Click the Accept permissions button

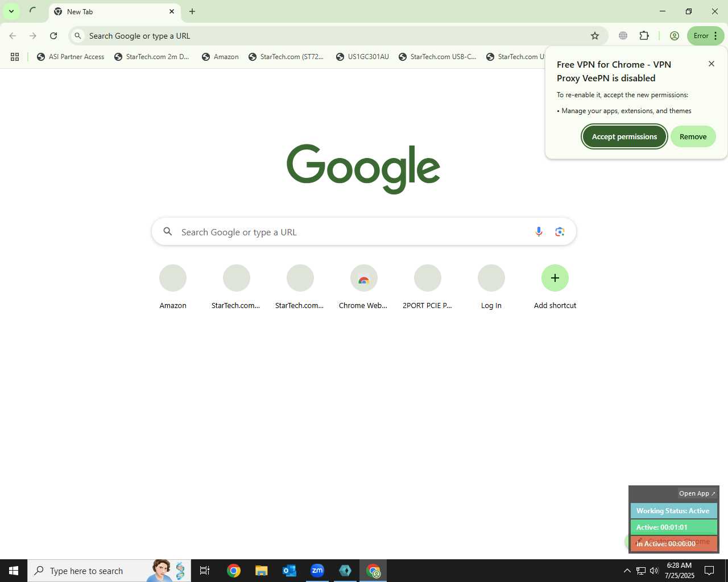click(624, 136)
